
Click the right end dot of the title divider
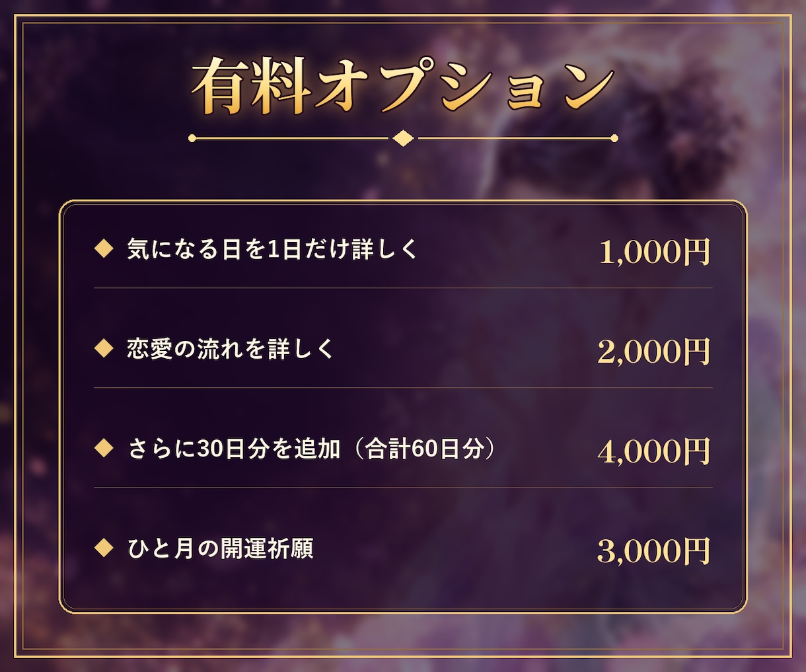tap(614, 138)
